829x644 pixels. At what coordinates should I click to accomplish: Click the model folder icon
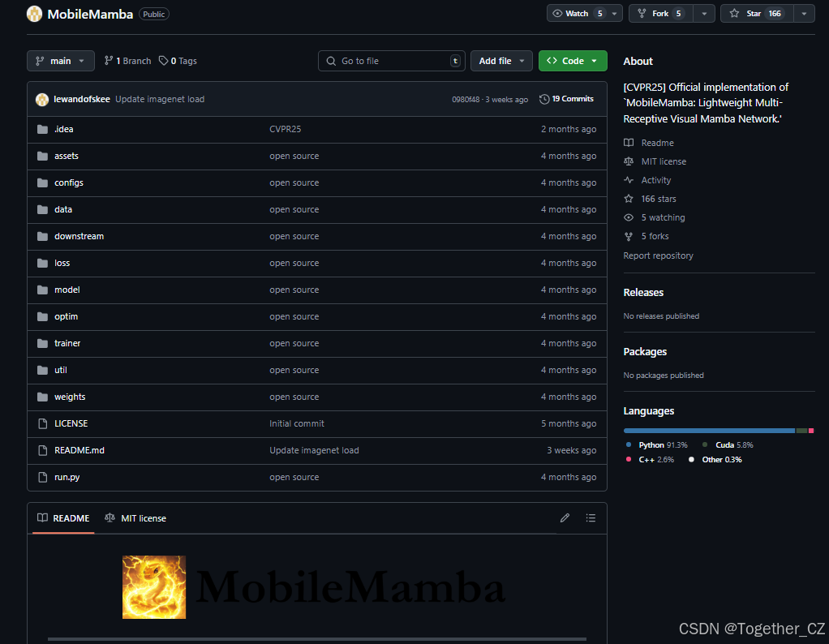(x=43, y=290)
